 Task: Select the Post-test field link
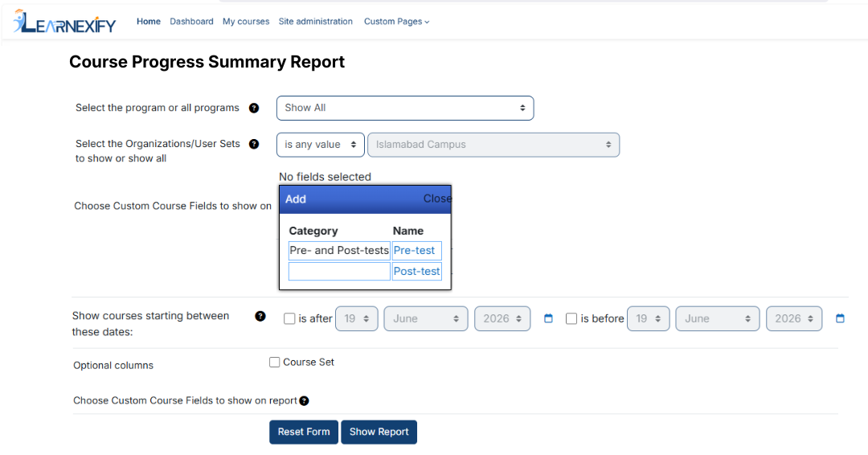click(417, 272)
